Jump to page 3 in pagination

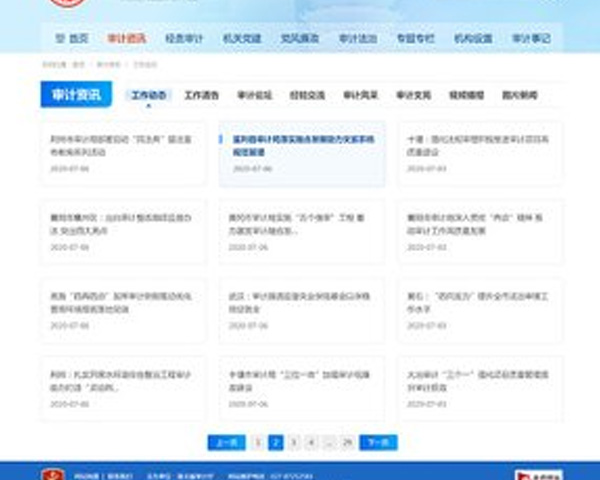pyautogui.click(x=293, y=442)
